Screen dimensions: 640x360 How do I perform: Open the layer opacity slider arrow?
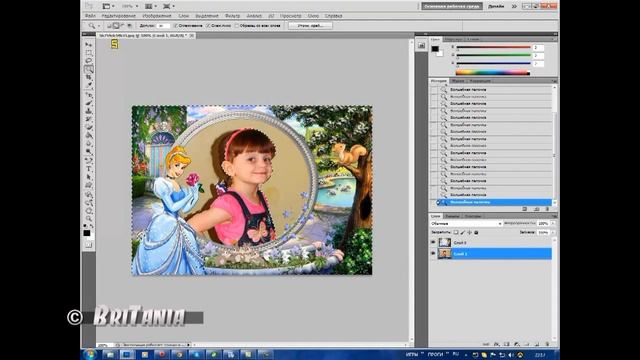pos(553,223)
